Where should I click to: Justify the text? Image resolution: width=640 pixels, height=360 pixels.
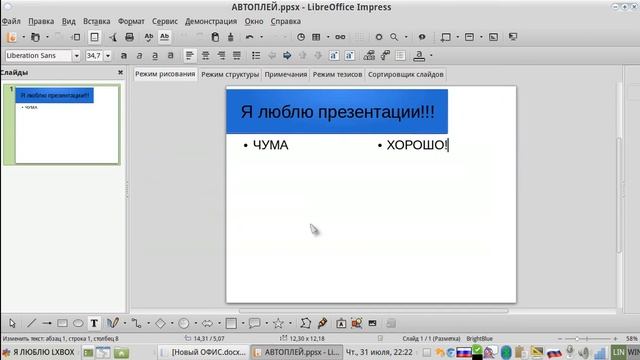[236, 56]
